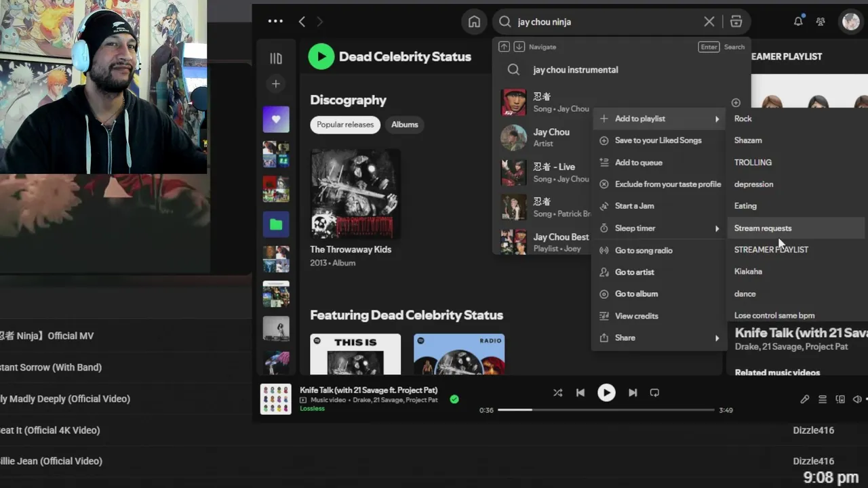Image resolution: width=868 pixels, height=488 pixels.
Task: Open The Throwaway Kids album cover
Action: (355, 194)
